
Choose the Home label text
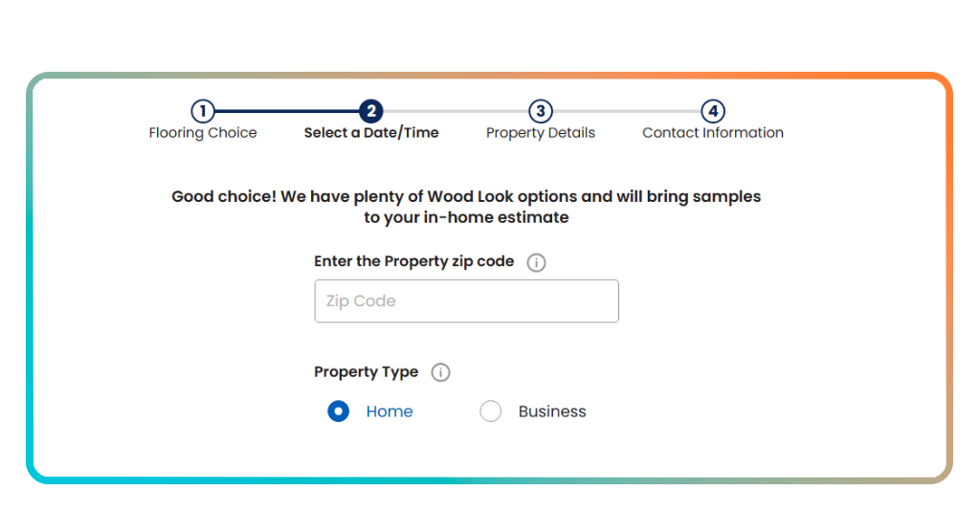(x=390, y=412)
